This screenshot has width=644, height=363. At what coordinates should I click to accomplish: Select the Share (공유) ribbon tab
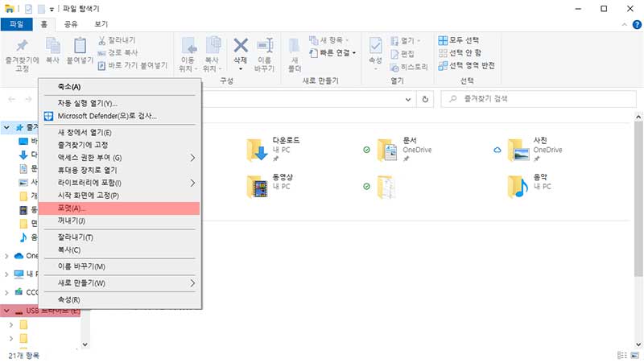[71, 24]
